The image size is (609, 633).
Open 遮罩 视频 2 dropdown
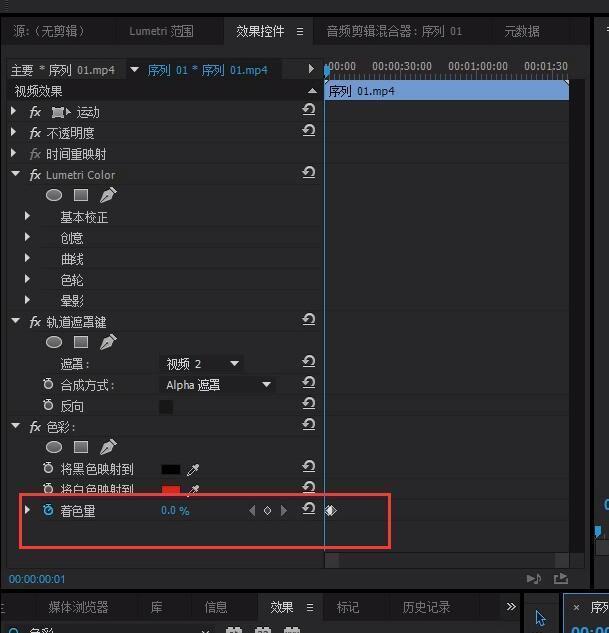coord(202,364)
